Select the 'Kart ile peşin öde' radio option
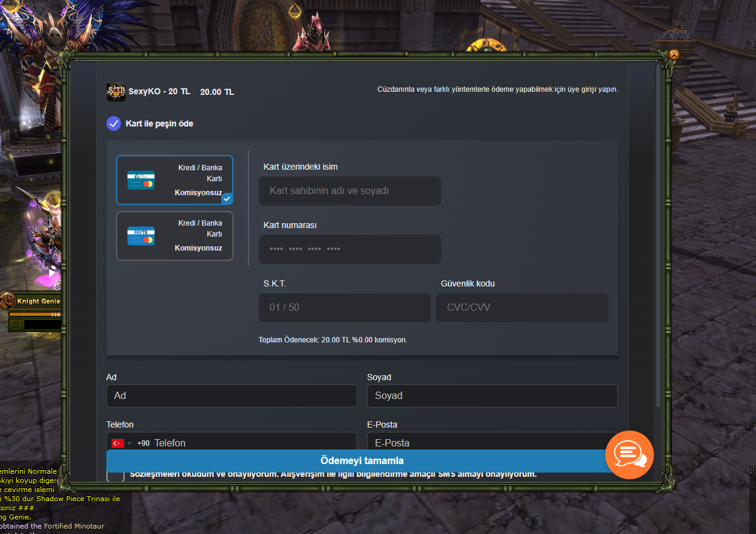Image resolution: width=756 pixels, height=534 pixels. point(114,123)
